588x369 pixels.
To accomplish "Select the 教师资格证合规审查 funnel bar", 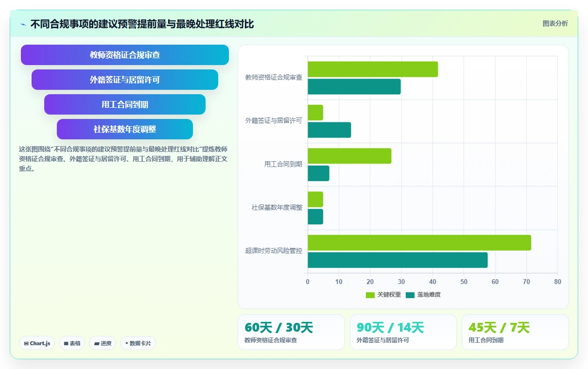I will pos(125,55).
